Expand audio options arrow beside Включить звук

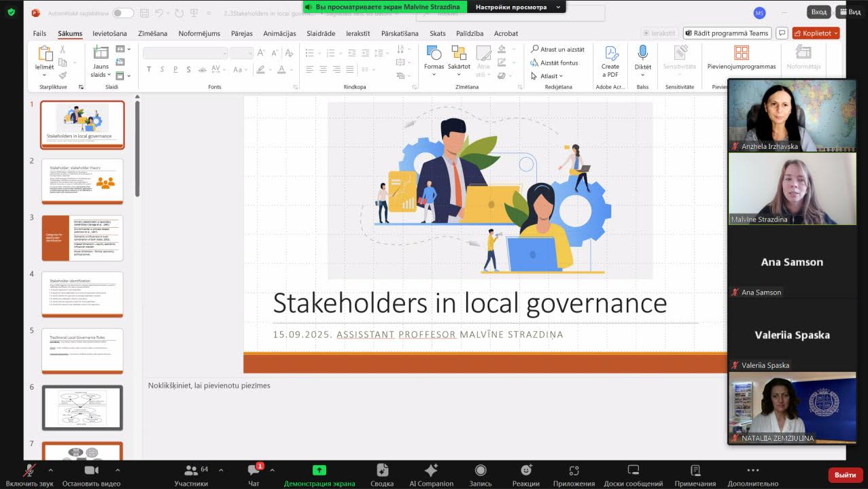[50, 470]
